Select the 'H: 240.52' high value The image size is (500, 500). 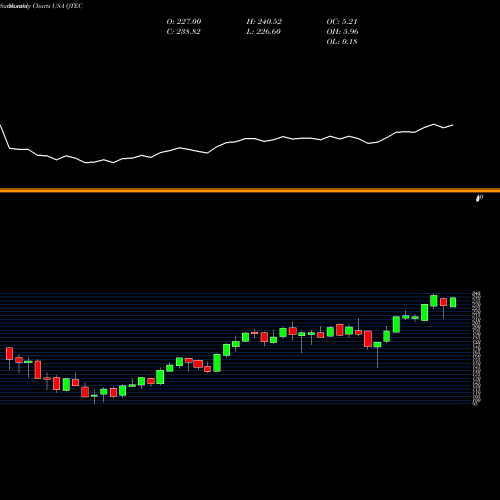point(264,22)
